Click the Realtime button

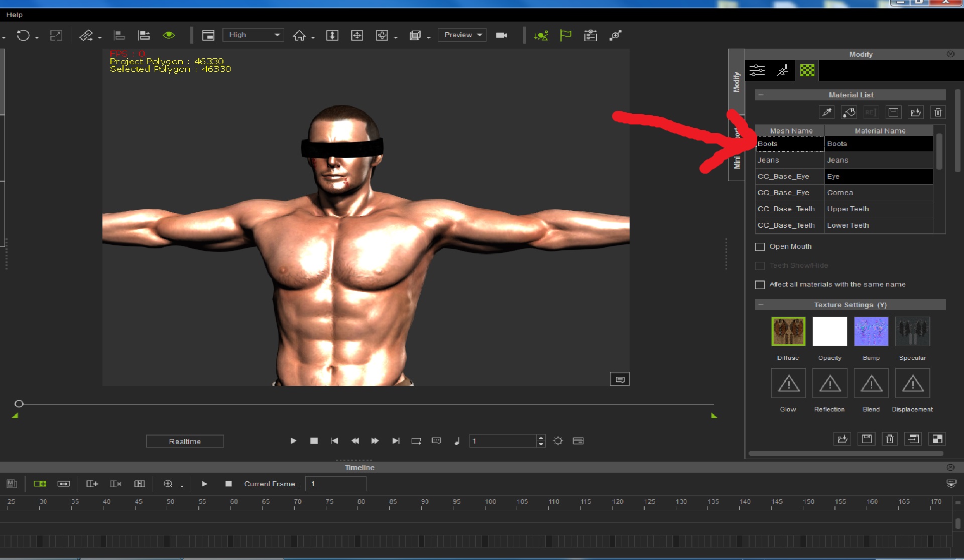pyautogui.click(x=185, y=442)
